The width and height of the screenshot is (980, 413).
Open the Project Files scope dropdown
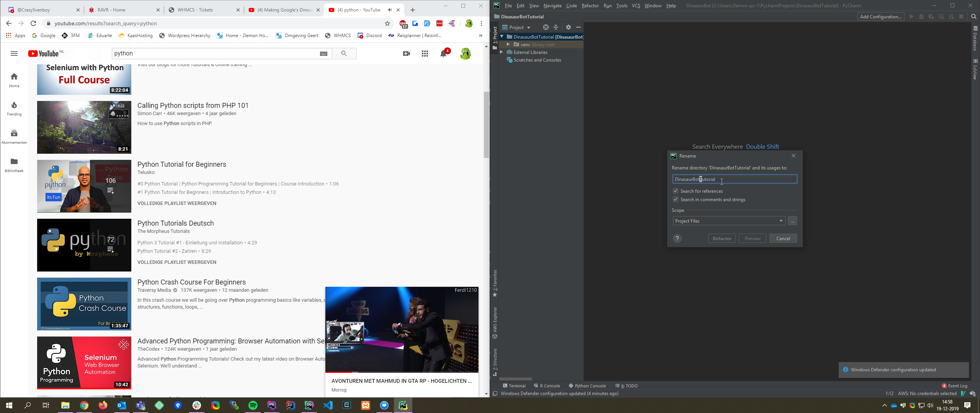[729, 221]
